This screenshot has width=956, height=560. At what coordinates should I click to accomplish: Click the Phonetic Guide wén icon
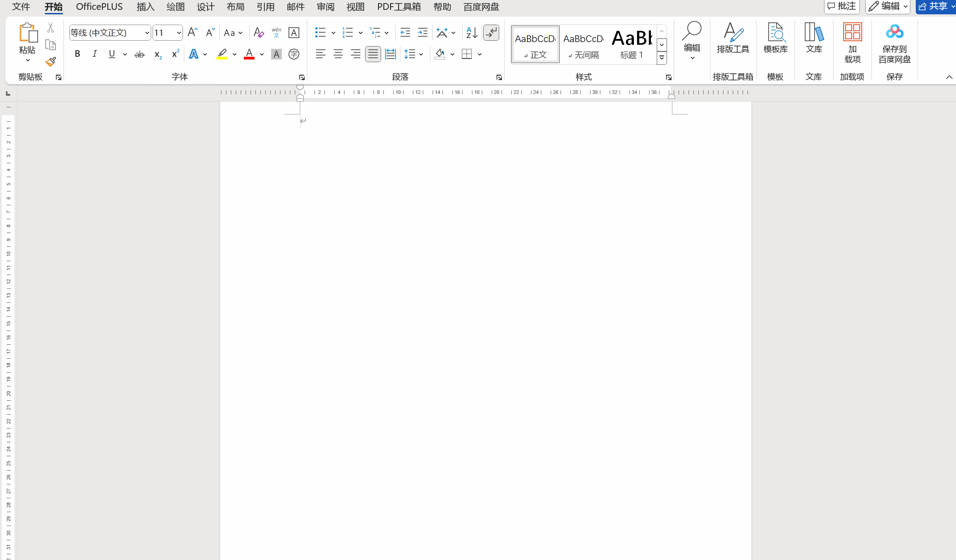[x=276, y=33]
